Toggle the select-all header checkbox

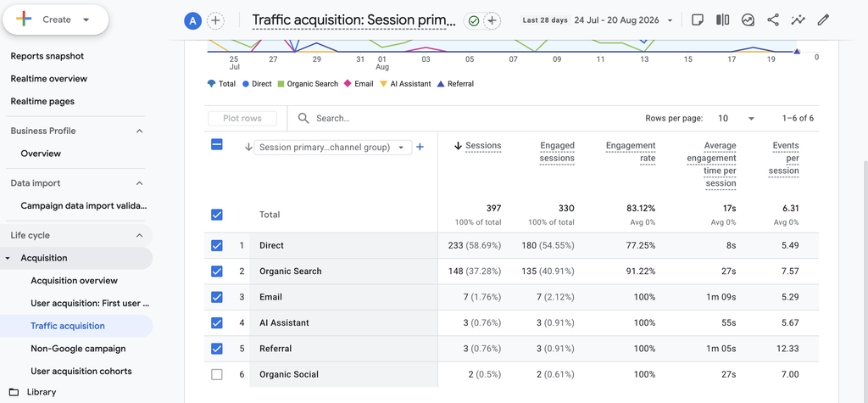click(217, 145)
